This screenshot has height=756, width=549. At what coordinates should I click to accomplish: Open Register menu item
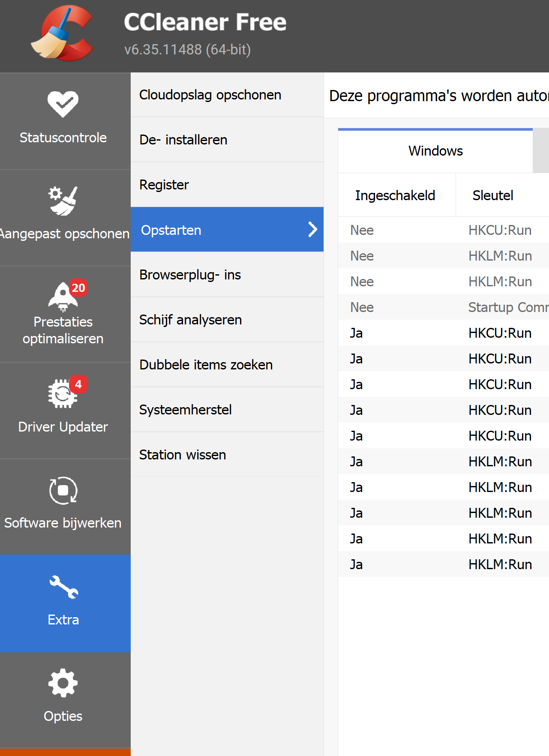click(x=227, y=185)
